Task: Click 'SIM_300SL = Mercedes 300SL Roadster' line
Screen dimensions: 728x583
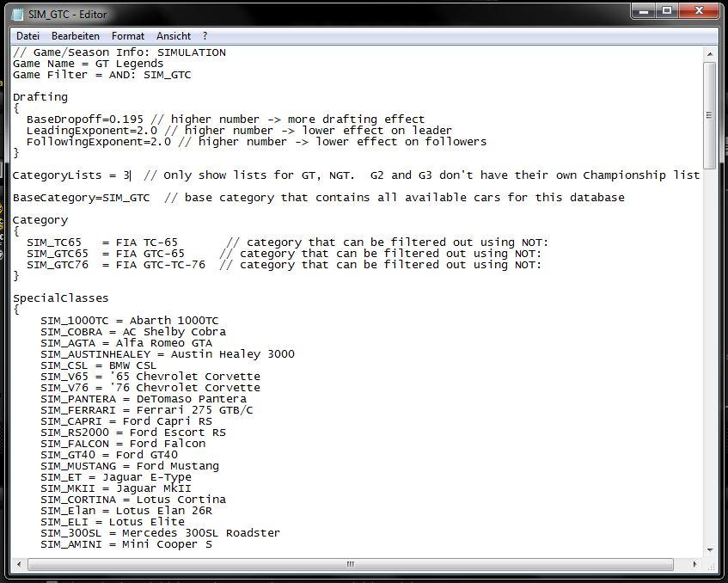Action: coord(160,533)
